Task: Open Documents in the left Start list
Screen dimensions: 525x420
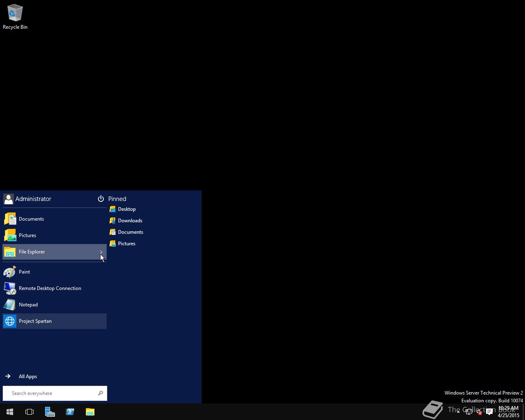Action: pos(55,219)
